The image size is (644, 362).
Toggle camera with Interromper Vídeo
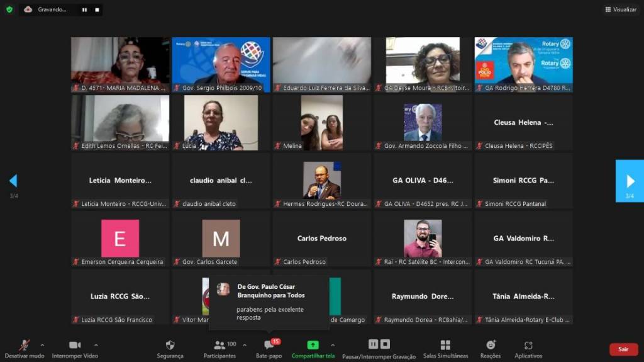pos(75,349)
